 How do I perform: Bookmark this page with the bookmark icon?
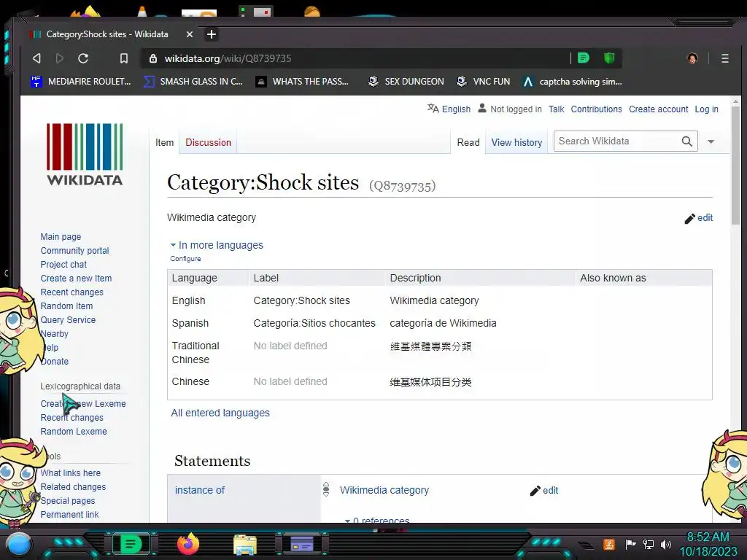124,58
